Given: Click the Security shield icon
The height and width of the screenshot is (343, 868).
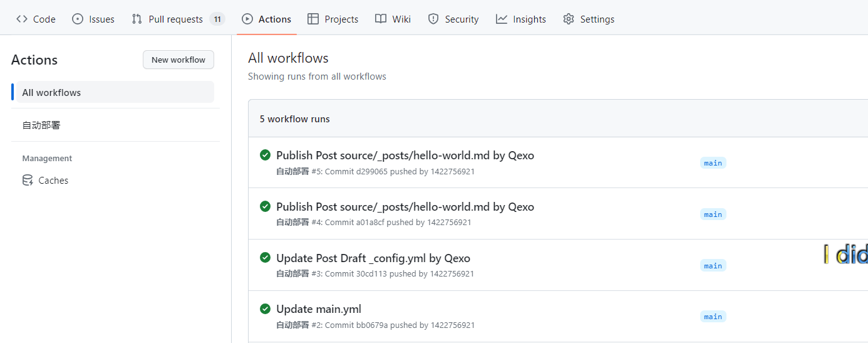Looking at the screenshot, I should (433, 19).
